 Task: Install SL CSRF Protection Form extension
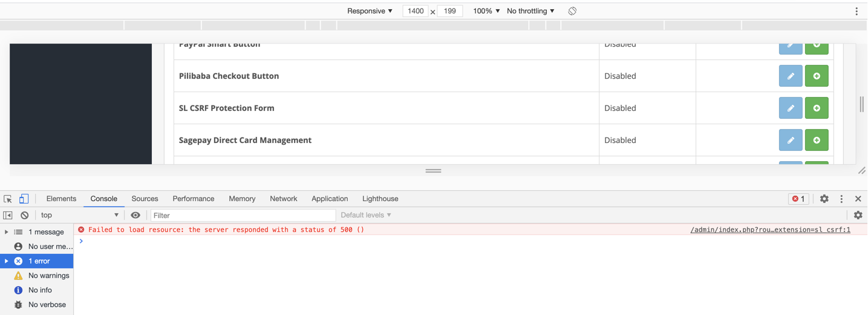click(x=817, y=108)
